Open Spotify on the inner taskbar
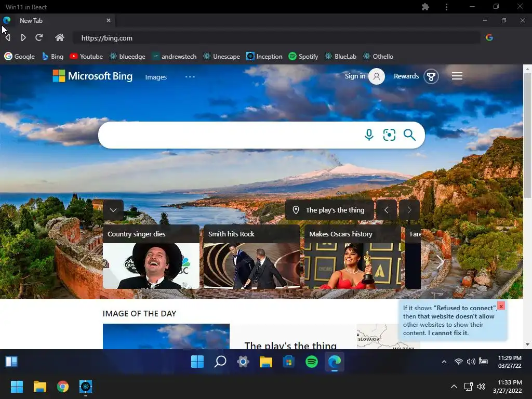Screen dimensions: 532x399 [x=312, y=362]
